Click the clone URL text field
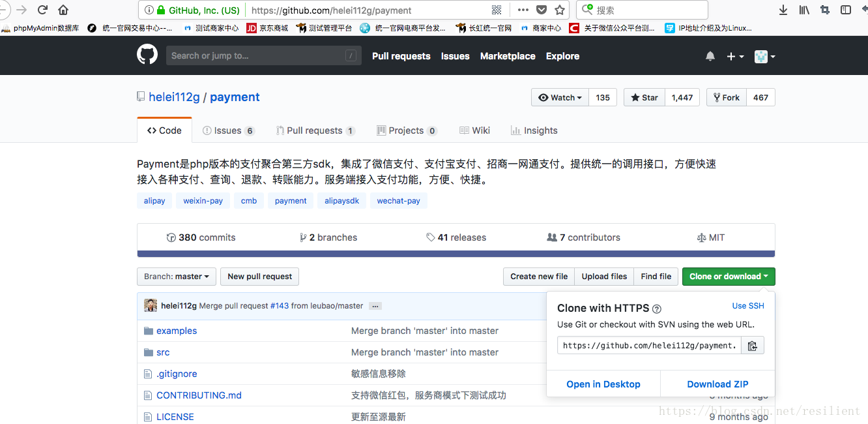The width and height of the screenshot is (868, 424). pos(649,346)
